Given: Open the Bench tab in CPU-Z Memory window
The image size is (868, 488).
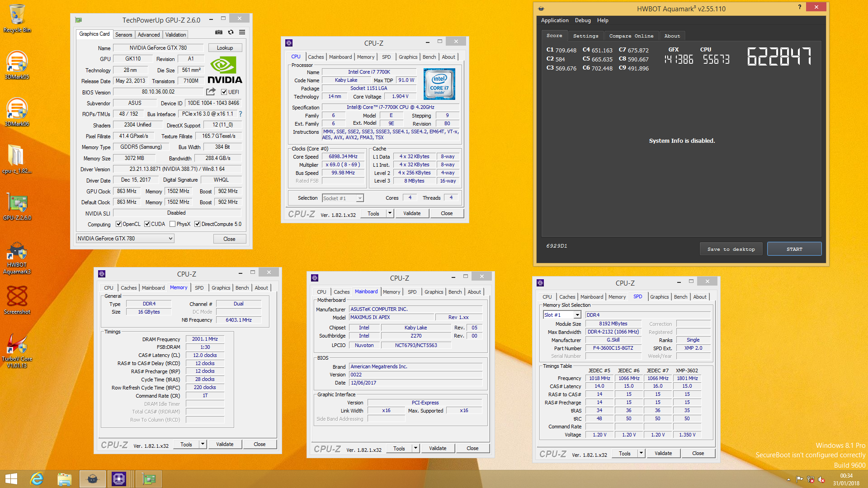Looking at the screenshot, I should (x=242, y=288).
